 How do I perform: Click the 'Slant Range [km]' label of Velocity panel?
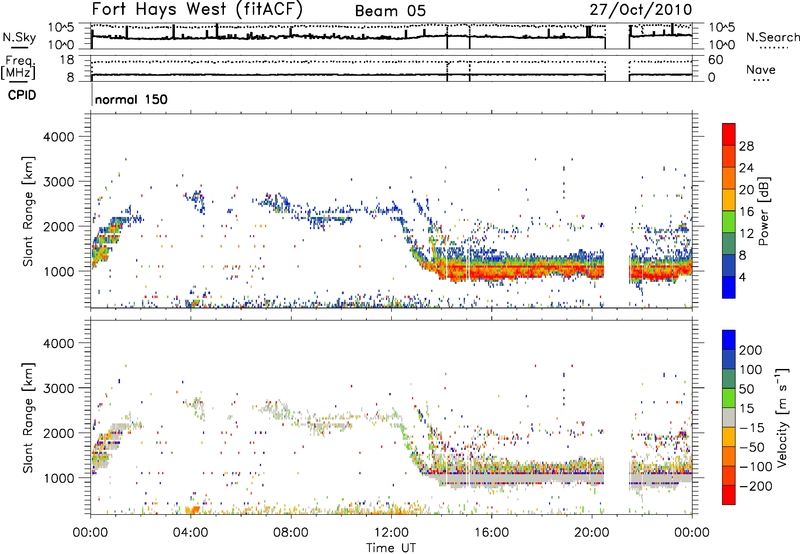pos(28,417)
